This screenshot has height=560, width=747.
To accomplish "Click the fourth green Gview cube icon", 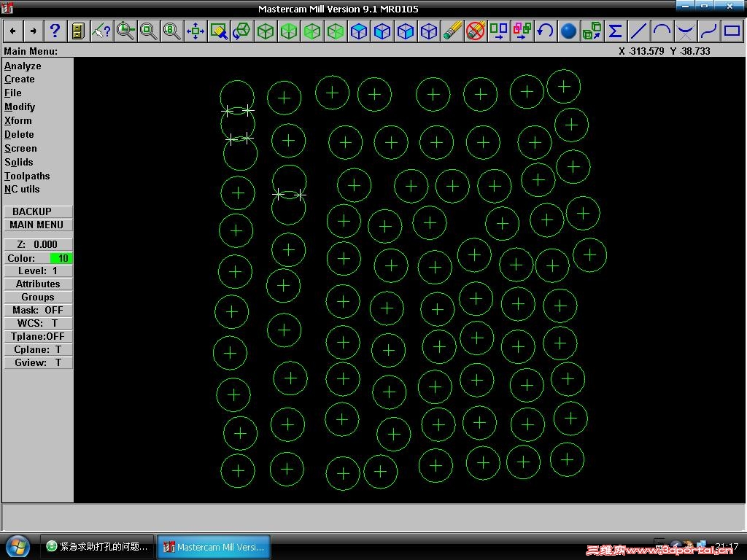I will [x=335, y=31].
